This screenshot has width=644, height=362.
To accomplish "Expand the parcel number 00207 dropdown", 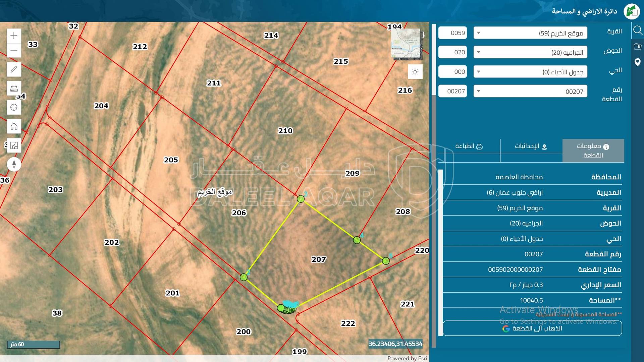I will [530, 91].
